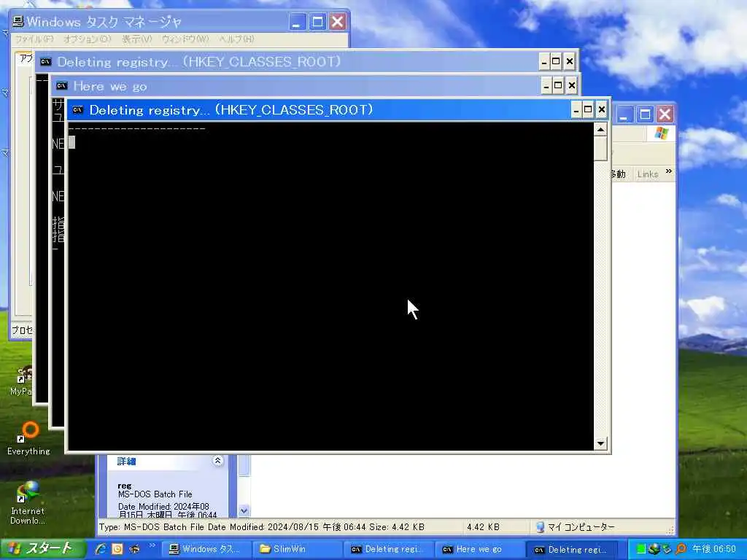Maximize the SlimWin Explorer window

(645, 114)
